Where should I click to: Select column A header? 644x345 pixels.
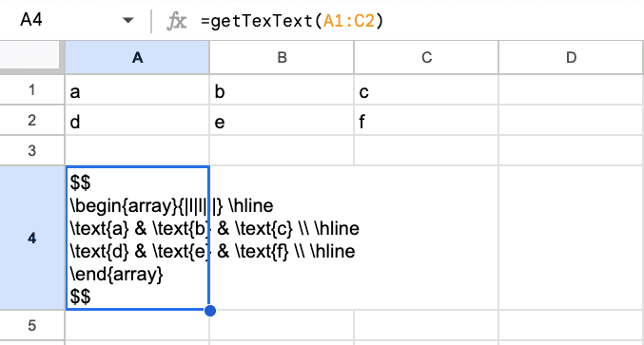[137, 57]
